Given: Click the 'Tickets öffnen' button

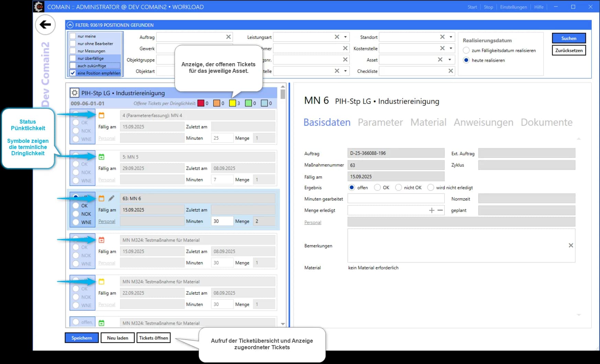Looking at the screenshot, I should pyautogui.click(x=153, y=338).
